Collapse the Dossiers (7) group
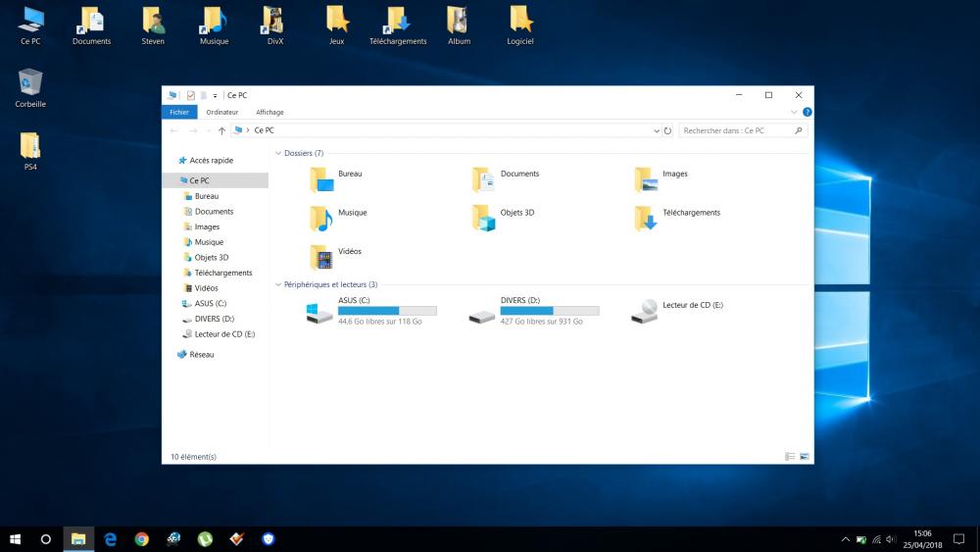 [x=278, y=153]
